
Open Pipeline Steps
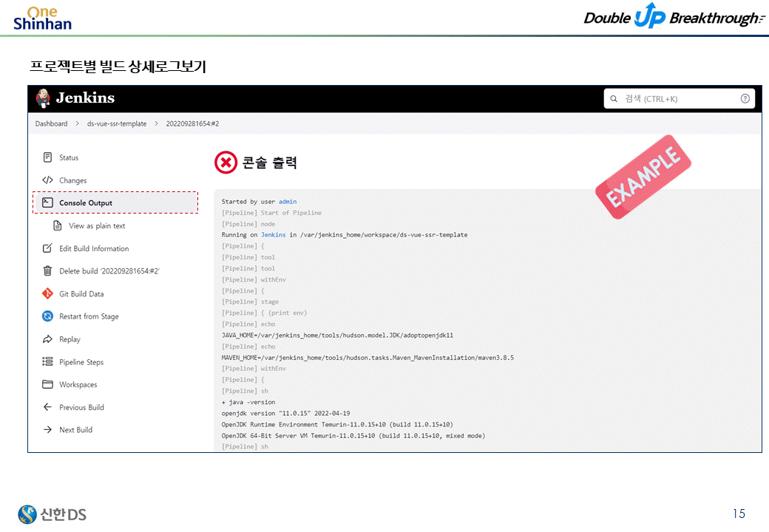click(81, 362)
